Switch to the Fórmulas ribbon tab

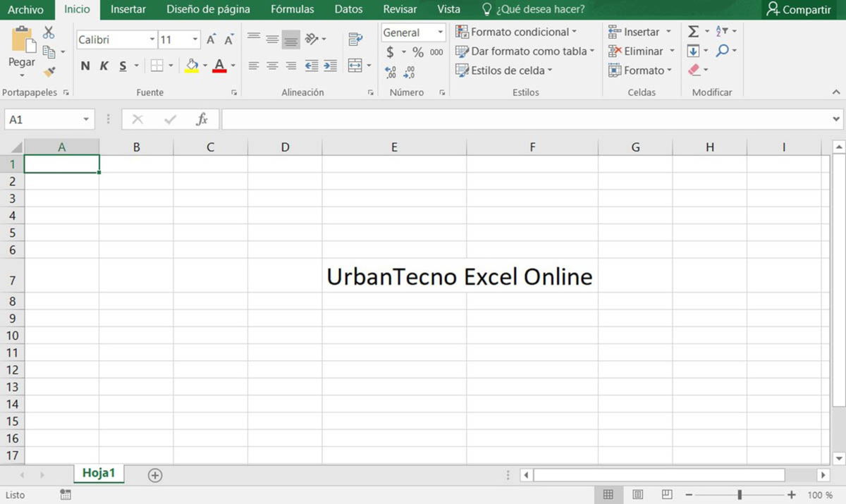pyautogui.click(x=292, y=9)
